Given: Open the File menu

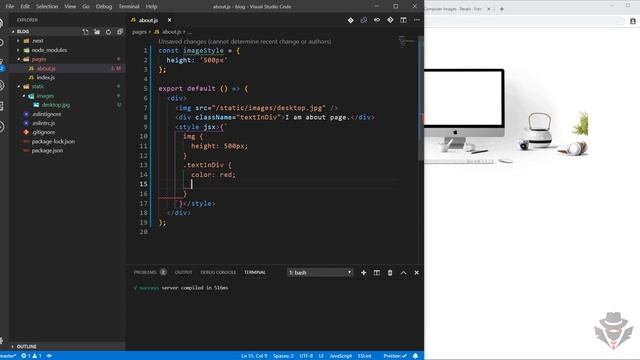Looking at the screenshot, I should point(9,7).
